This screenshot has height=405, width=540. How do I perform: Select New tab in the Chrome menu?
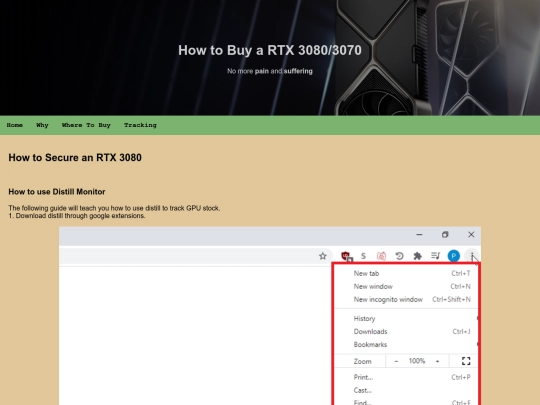pos(407,273)
